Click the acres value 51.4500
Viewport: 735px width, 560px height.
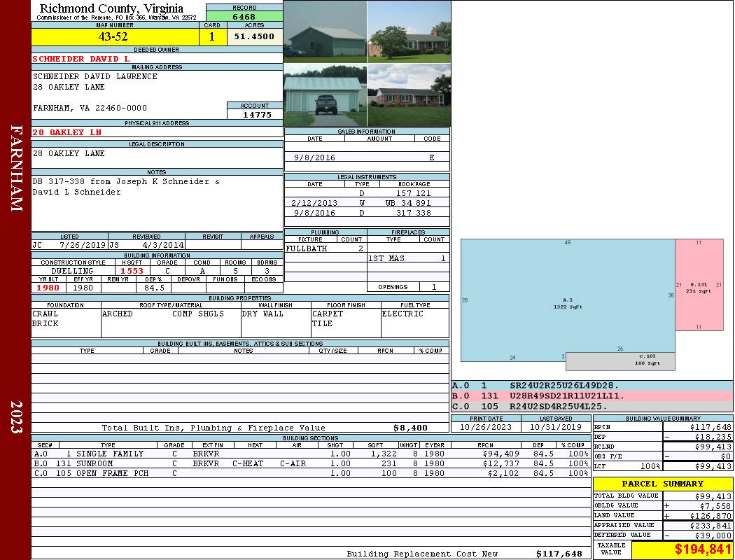pyautogui.click(x=254, y=36)
